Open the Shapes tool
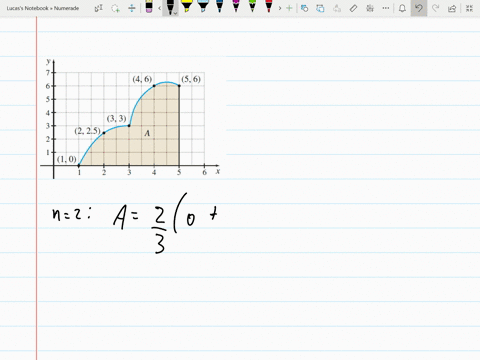 pos(304,8)
